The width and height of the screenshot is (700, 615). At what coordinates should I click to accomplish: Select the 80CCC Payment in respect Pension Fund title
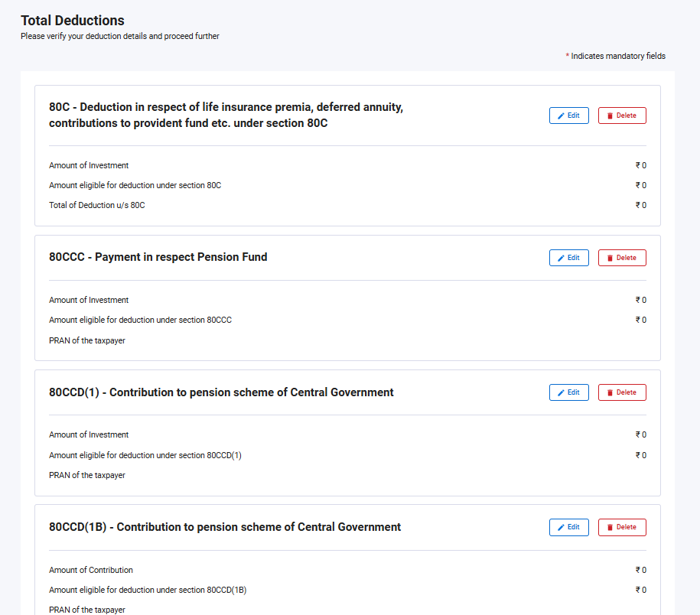[x=158, y=257]
